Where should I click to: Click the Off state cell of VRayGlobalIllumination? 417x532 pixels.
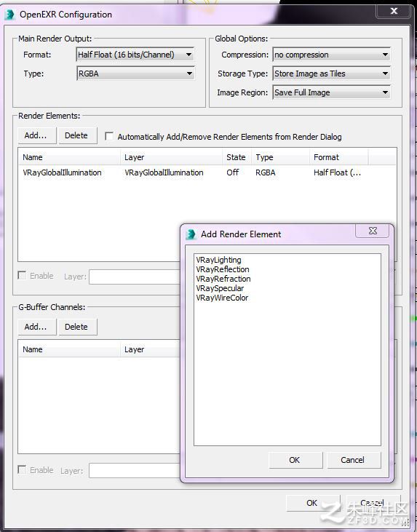[x=233, y=172]
